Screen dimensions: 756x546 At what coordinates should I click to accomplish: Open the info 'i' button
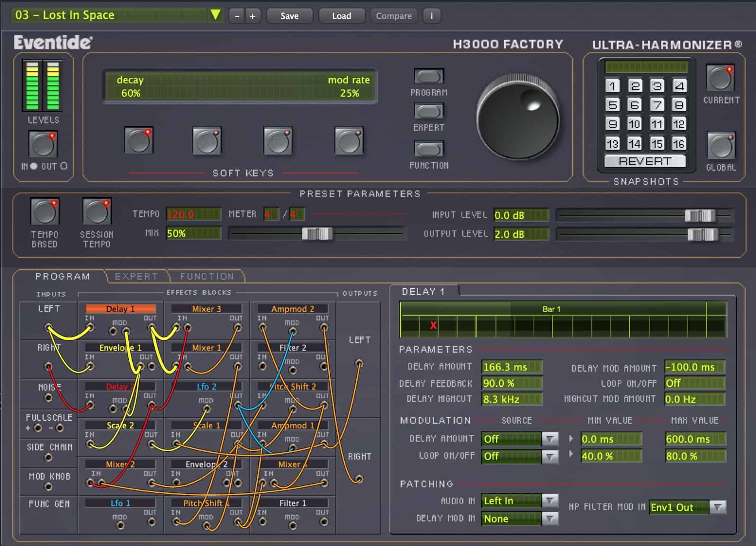pos(432,16)
